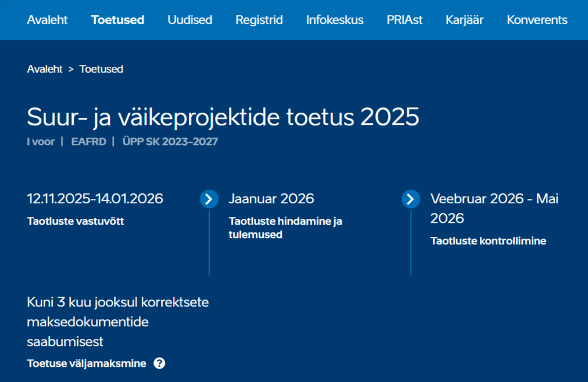Navigate to the Infokeskus menu item

335,20
